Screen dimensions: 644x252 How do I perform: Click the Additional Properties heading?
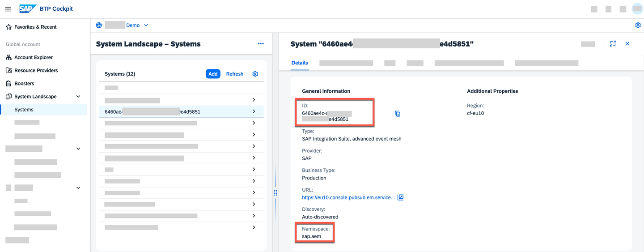492,91
